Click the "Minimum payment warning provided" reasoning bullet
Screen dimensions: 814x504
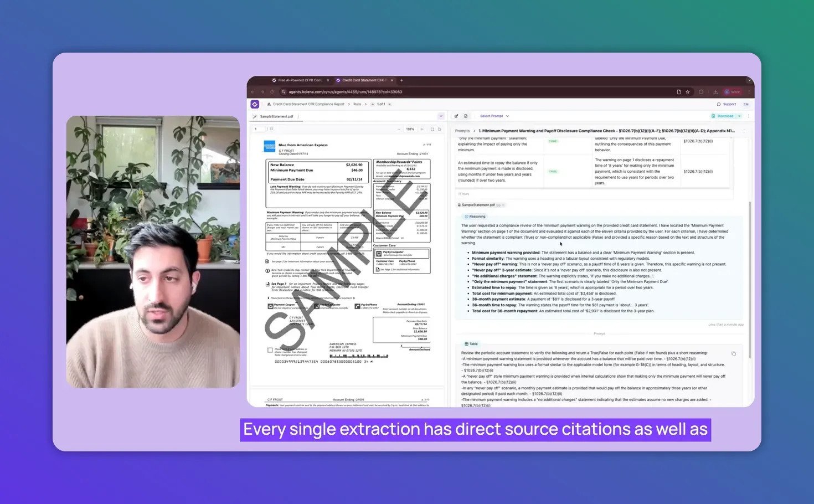pos(583,253)
